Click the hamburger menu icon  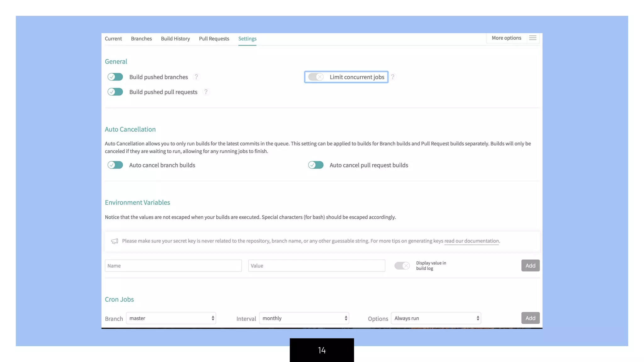click(x=532, y=38)
